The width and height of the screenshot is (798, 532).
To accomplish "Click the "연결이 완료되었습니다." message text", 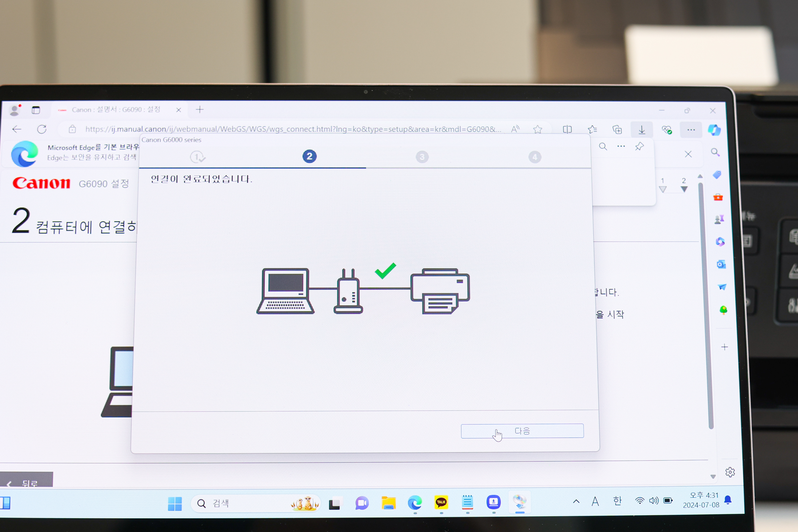I will coord(201,179).
